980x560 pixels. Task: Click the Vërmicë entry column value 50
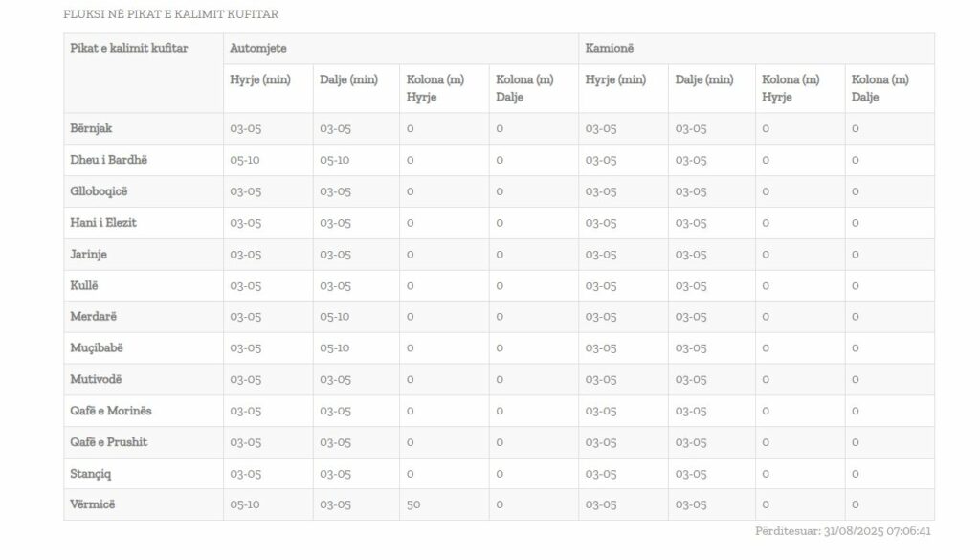pos(413,504)
